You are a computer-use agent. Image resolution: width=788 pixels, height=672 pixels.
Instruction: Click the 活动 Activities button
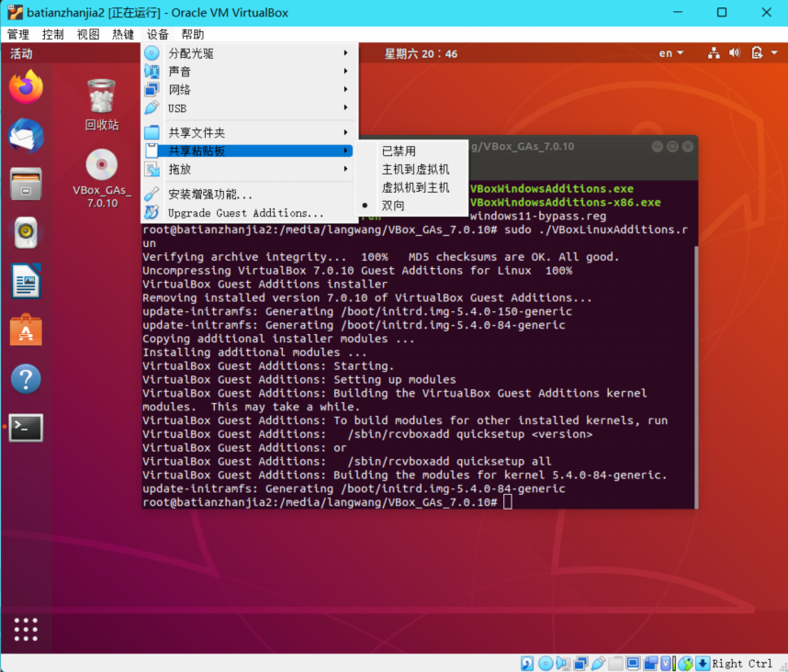pyautogui.click(x=21, y=53)
